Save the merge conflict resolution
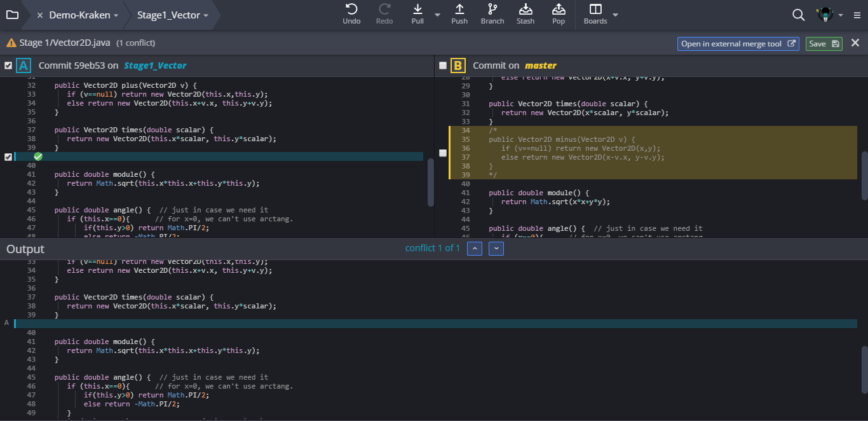The height and width of the screenshot is (421, 868). click(x=824, y=44)
